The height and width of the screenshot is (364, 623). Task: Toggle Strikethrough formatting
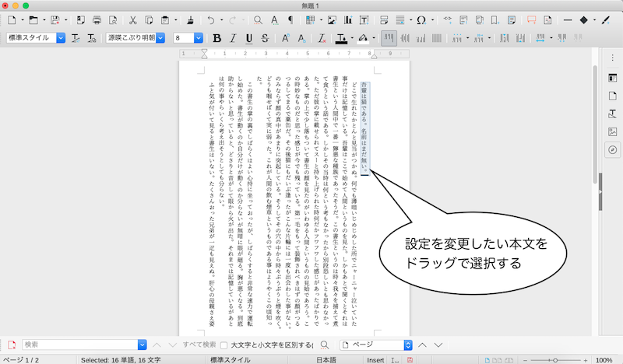[265, 38]
